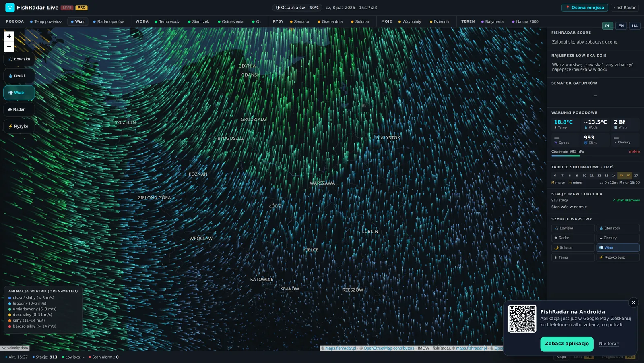Disable Wiatr in Szybkie warstwy
Viewport: 644px width, 363px height.
618,247
